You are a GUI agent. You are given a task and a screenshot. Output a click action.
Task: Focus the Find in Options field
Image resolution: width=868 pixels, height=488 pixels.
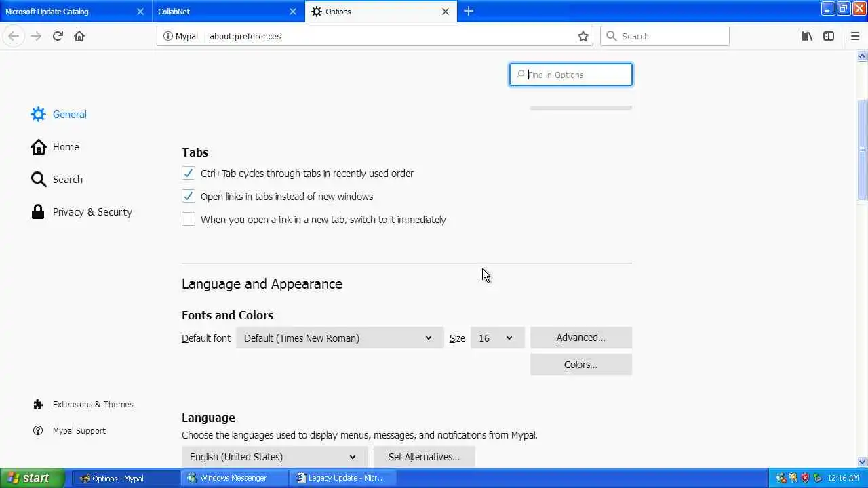(x=571, y=75)
